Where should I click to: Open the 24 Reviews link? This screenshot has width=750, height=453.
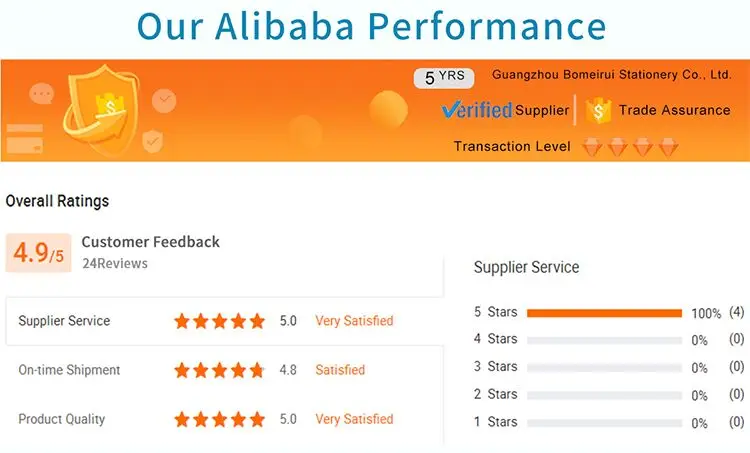point(114,263)
